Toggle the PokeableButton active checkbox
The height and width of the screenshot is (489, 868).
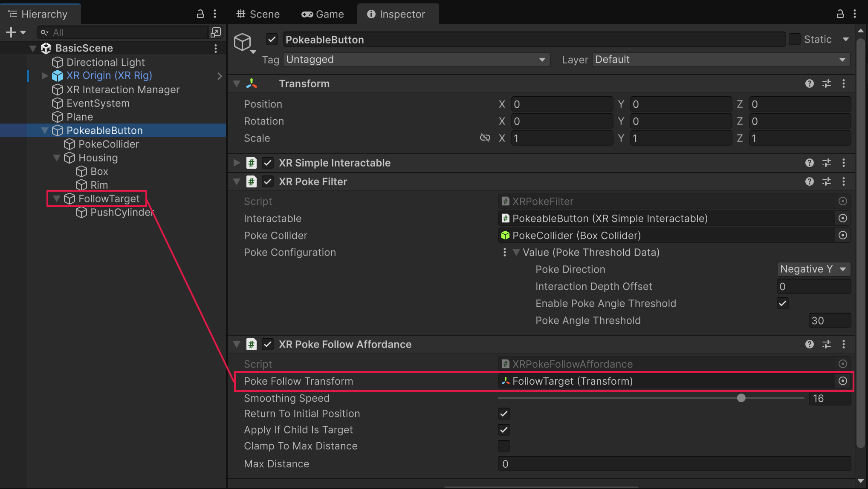tap(272, 39)
